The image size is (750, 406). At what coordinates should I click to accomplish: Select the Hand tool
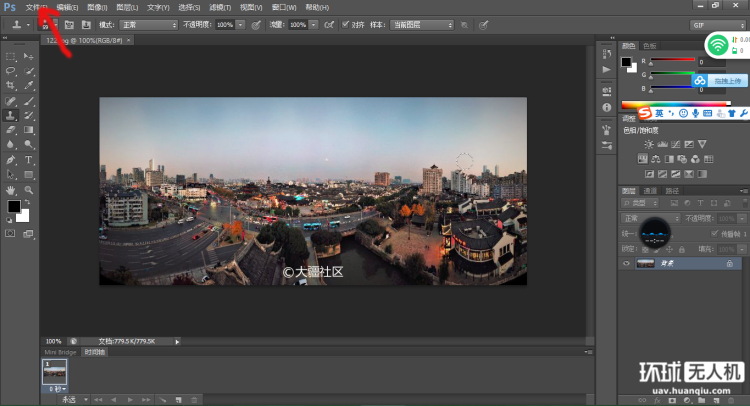point(11,189)
